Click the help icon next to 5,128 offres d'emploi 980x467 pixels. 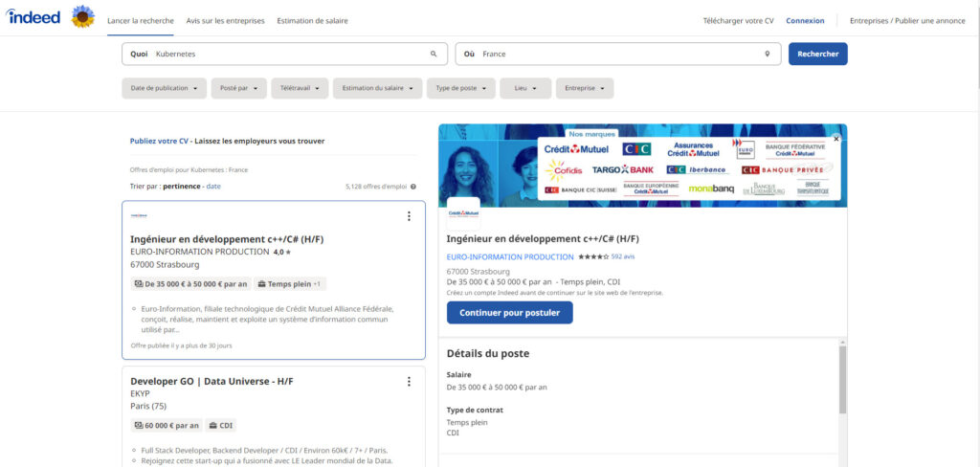click(x=413, y=187)
